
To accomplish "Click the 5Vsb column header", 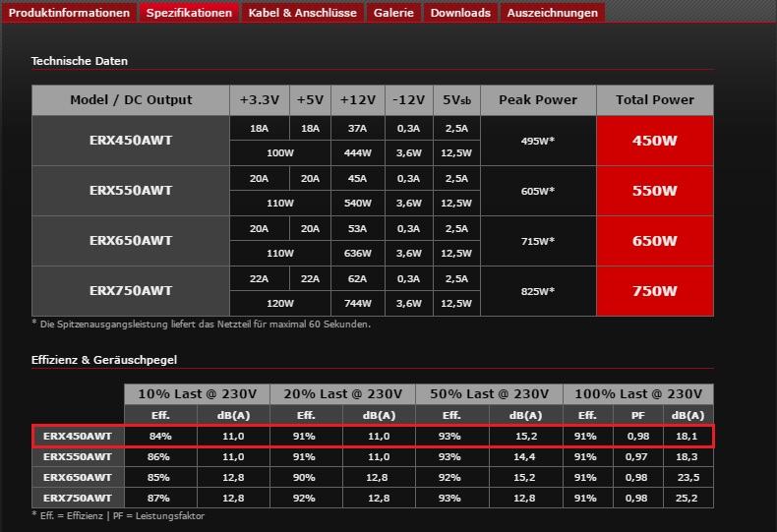I will tap(457, 100).
